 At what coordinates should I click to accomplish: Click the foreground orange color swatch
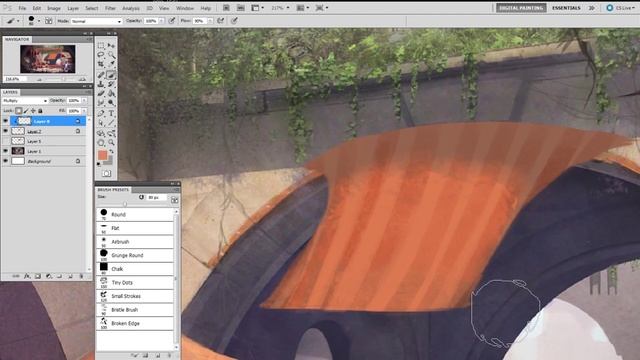102,155
